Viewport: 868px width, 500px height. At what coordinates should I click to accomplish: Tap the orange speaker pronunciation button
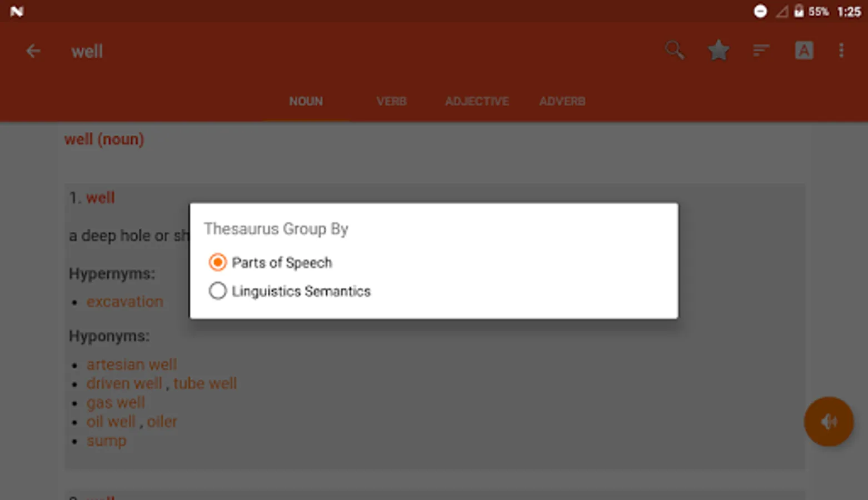828,422
